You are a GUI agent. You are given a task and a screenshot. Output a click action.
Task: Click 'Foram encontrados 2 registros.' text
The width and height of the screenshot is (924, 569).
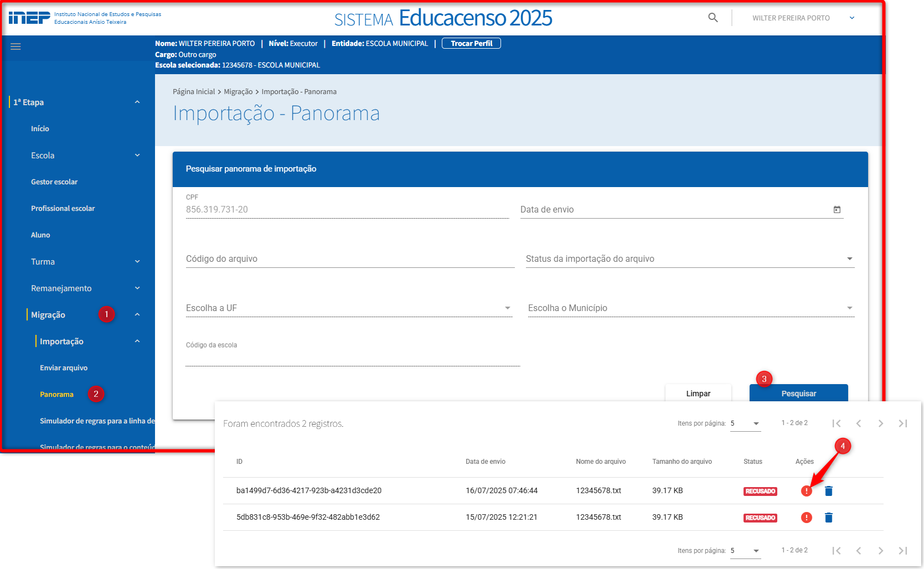coord(283,423)
